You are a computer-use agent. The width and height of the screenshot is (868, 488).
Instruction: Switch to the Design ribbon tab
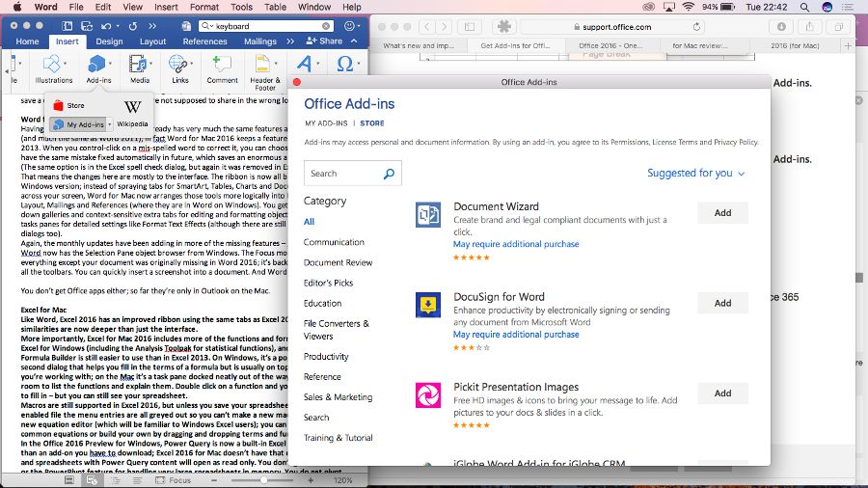coord(109,41)
